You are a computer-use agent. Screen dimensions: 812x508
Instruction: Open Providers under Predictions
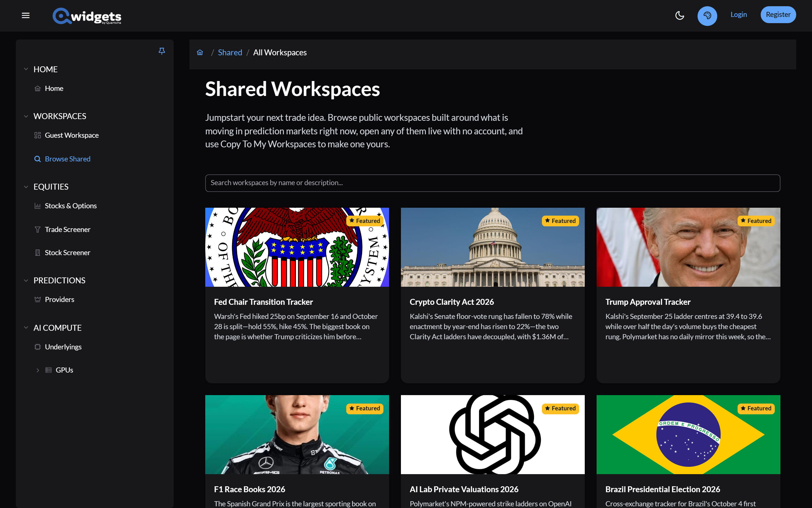pos(59,299)
